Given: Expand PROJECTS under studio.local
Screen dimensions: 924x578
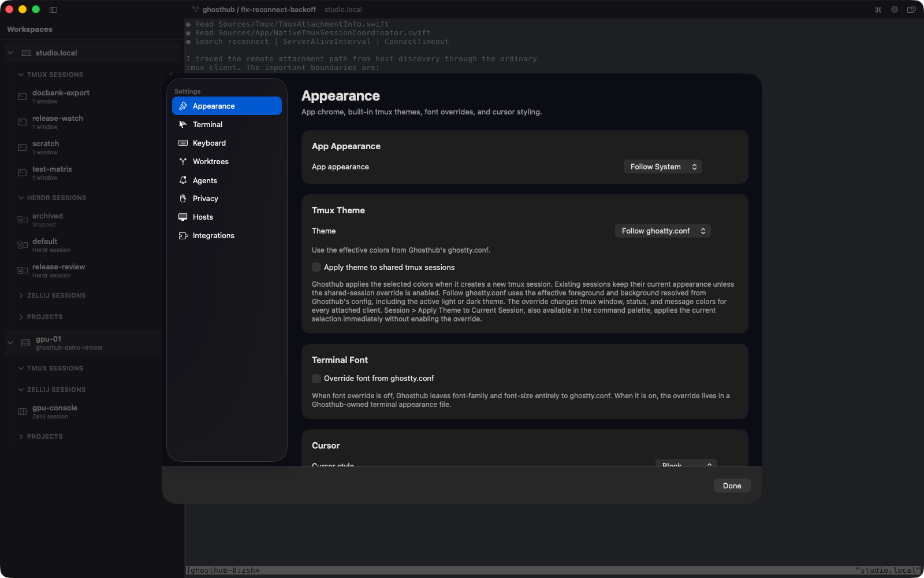Looking at the screenshot, I should [x=21, y=317].
